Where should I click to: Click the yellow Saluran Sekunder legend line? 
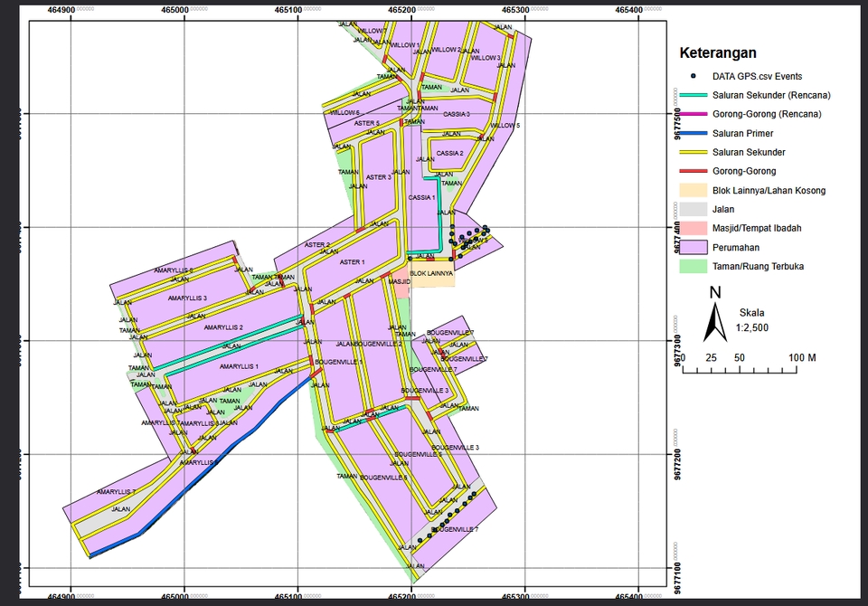coord(693,152)
